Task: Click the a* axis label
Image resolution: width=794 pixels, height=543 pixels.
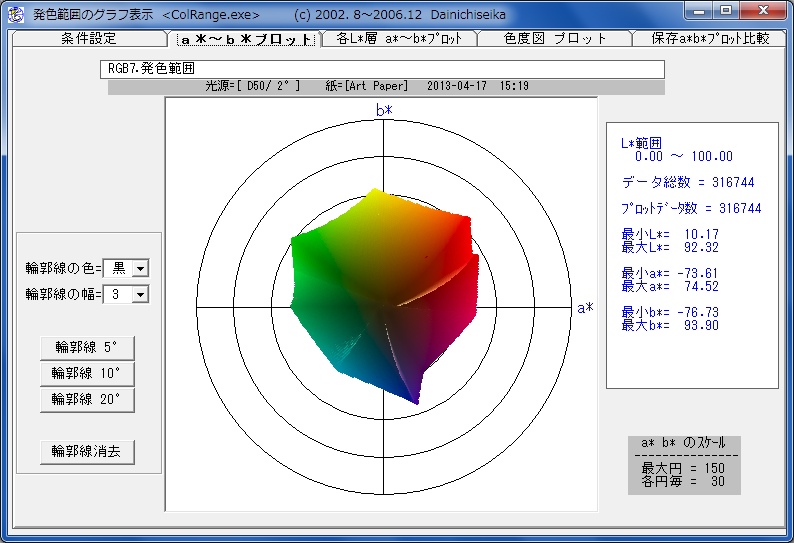Action: point(585,307)
